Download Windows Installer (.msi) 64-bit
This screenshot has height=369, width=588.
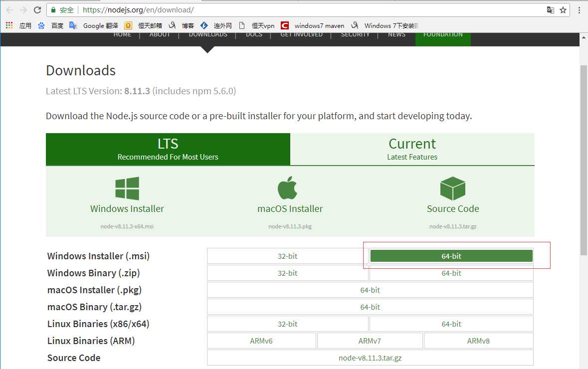(451, 256)
